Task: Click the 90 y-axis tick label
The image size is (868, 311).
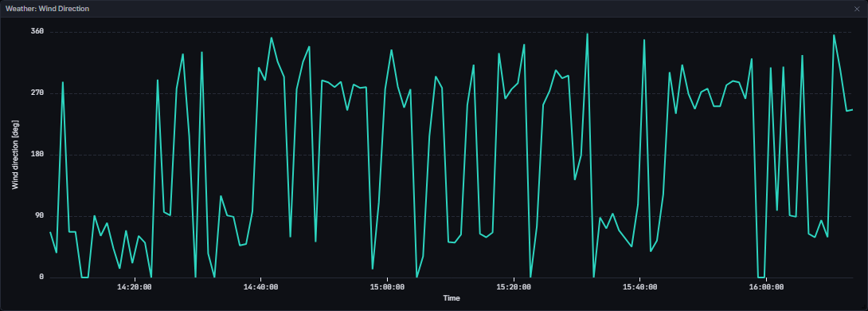Action: [x=39, y=216]
